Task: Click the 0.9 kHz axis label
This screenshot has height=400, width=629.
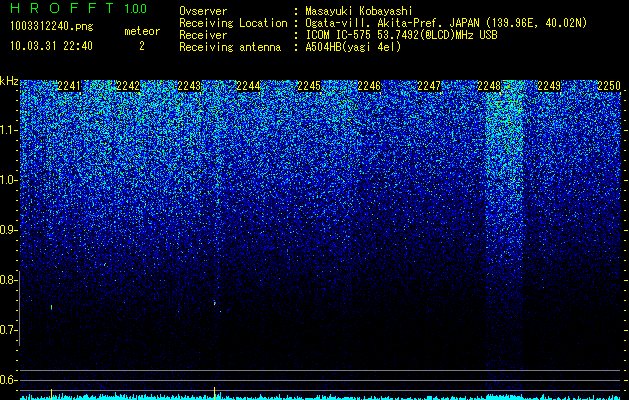Action: tap(8, 230)
